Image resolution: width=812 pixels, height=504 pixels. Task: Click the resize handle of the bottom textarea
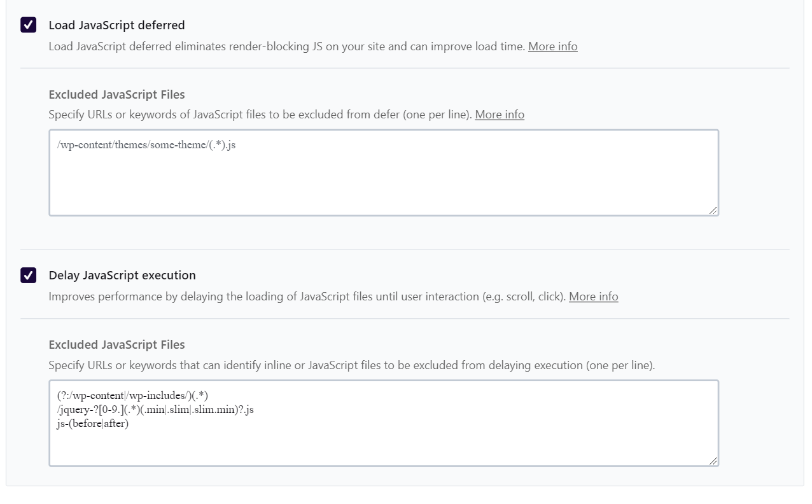click(x=714, y=459)
